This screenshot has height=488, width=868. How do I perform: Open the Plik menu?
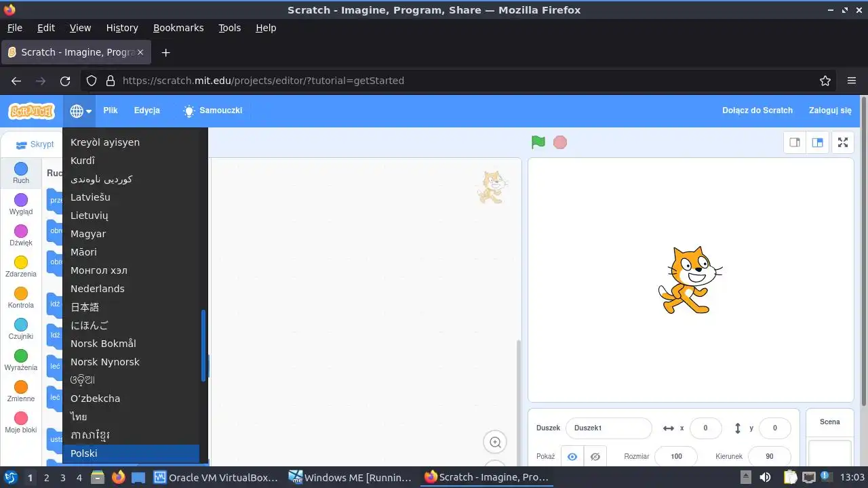click(x=111, y=110)
